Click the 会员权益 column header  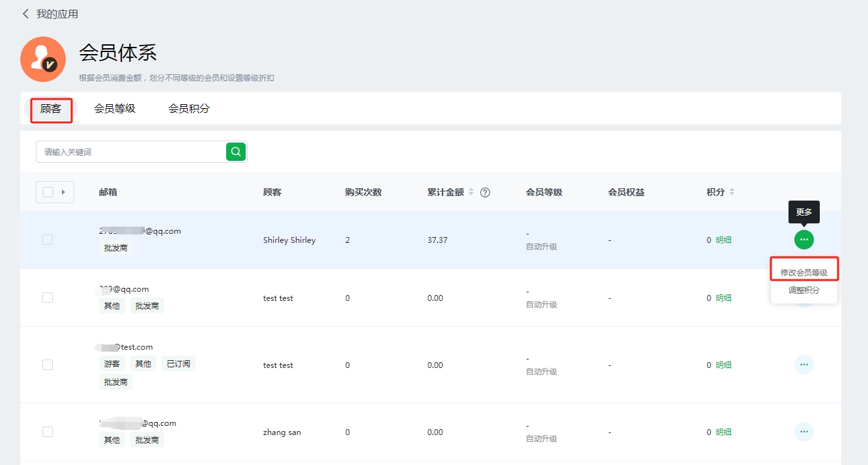pos(626,192)
